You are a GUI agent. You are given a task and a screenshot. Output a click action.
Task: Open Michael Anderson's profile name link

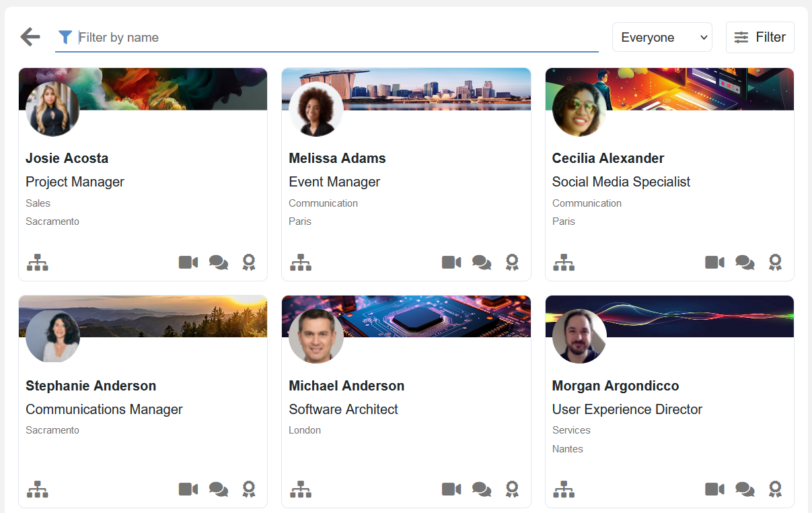346,386
